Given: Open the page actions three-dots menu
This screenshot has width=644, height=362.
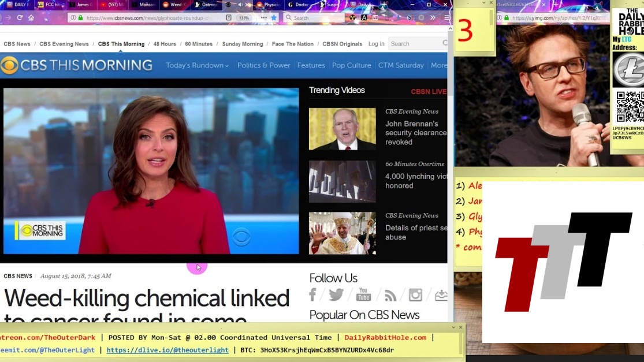Looking at the screenshot, I should [x=263, y=18].
